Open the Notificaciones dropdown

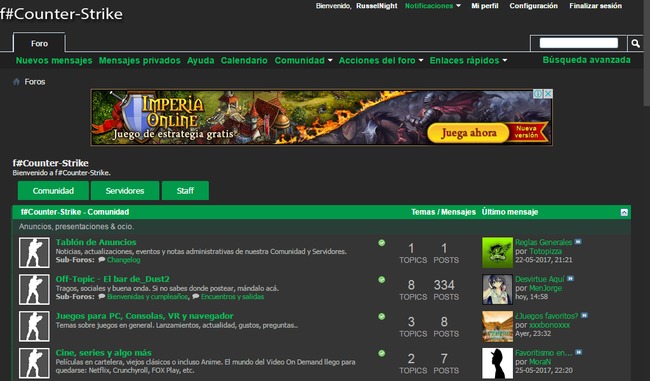coord(433,6)
